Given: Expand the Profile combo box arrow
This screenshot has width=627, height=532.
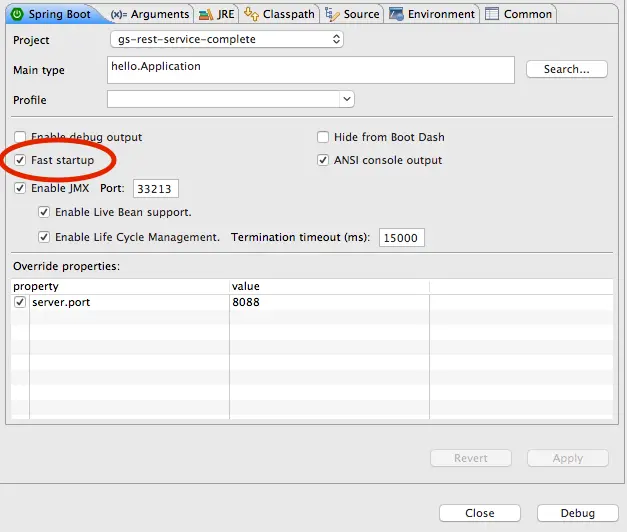Looking at the screenshot, I should 347,99.
